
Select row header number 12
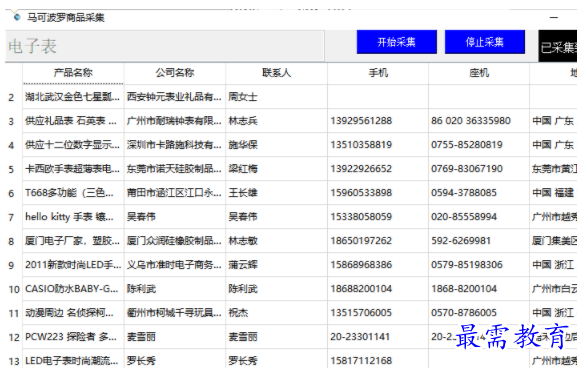click(x=14, y=337)
